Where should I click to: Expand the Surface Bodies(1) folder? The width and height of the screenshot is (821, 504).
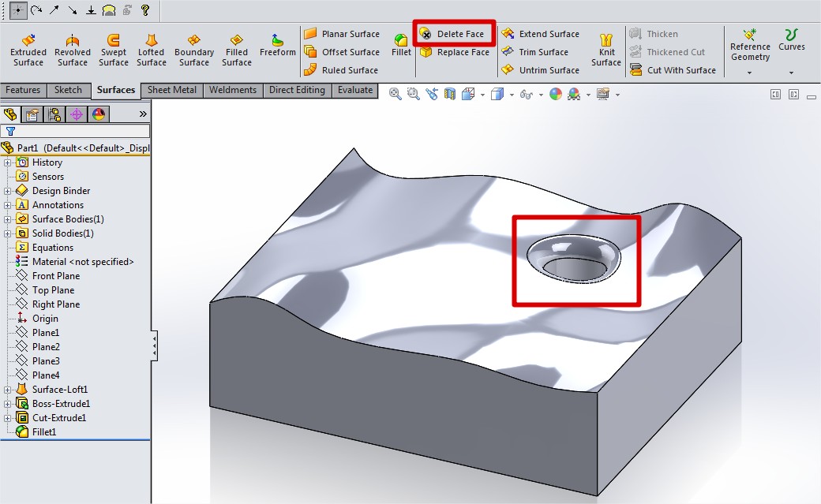pyautogui.click(x=8, y=219)
